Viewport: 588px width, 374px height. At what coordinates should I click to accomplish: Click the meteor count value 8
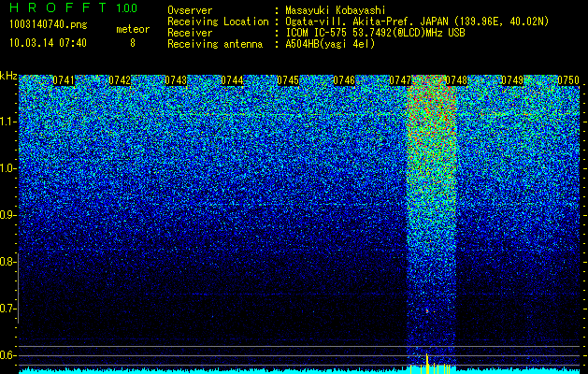click(x=133, y=43)
